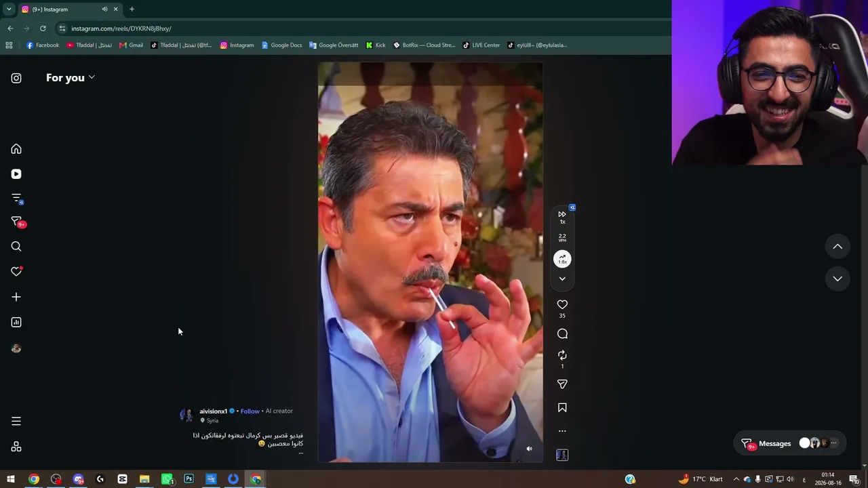Open Notifications heart in the sidebar
Screen dimensions: 868x488
[16, 272]
